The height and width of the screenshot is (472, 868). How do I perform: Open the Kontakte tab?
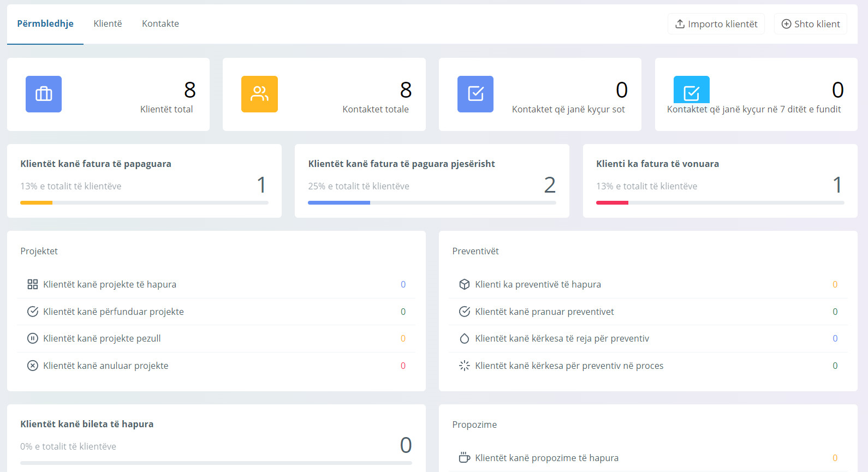tap(160, 23)
